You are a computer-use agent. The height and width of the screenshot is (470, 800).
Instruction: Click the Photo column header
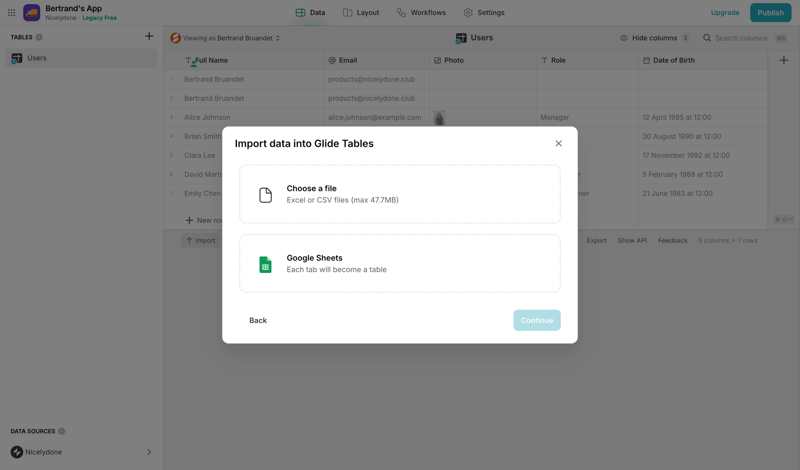tap(483, 60)
